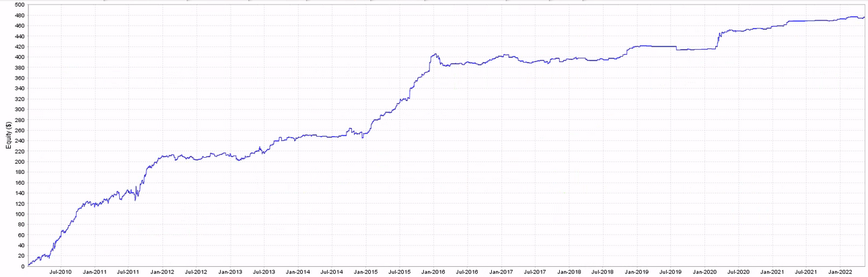Viewport: 868px width, 277px height.
Task: Click the 260 label on the equity axis
Action: 20,131
